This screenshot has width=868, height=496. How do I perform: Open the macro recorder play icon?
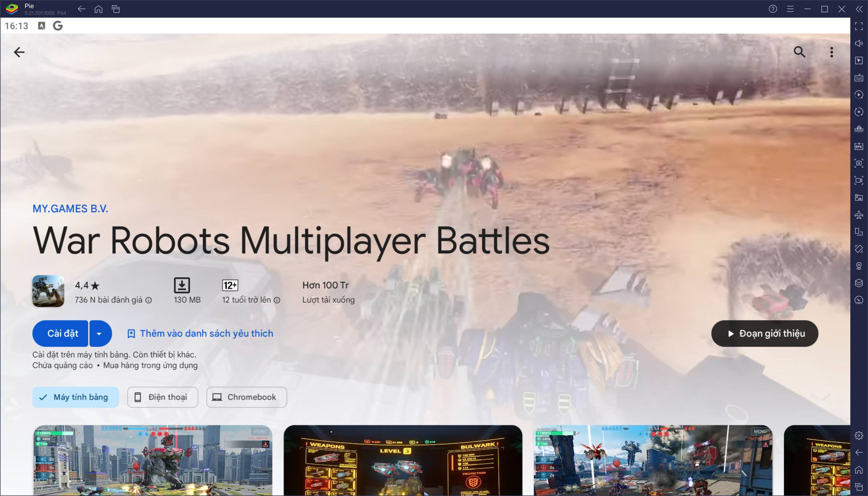(x=859, y=95)
